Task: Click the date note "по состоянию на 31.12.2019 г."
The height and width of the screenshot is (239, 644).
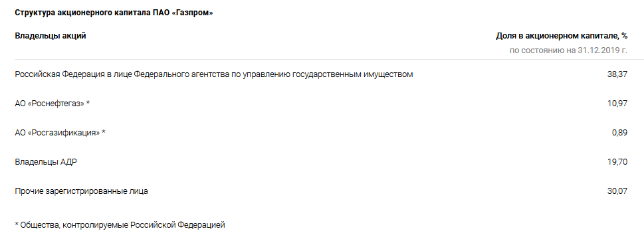Action: [x=568, y=50]
